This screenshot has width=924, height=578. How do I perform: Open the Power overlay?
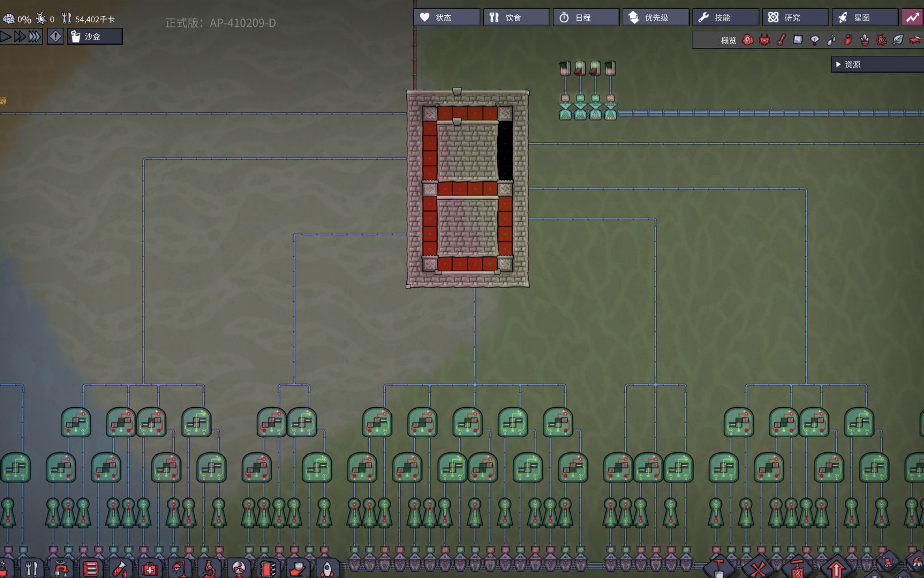[764, 40]
